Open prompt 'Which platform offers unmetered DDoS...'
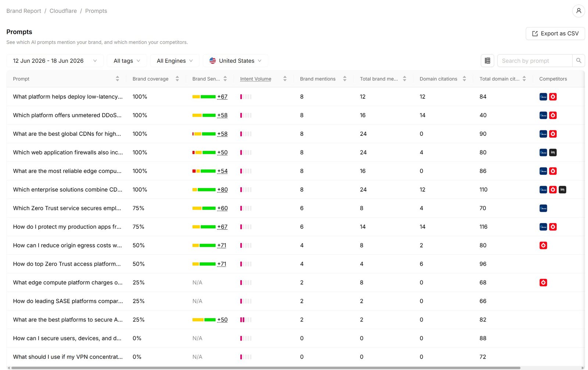 (x=67, y=115)
